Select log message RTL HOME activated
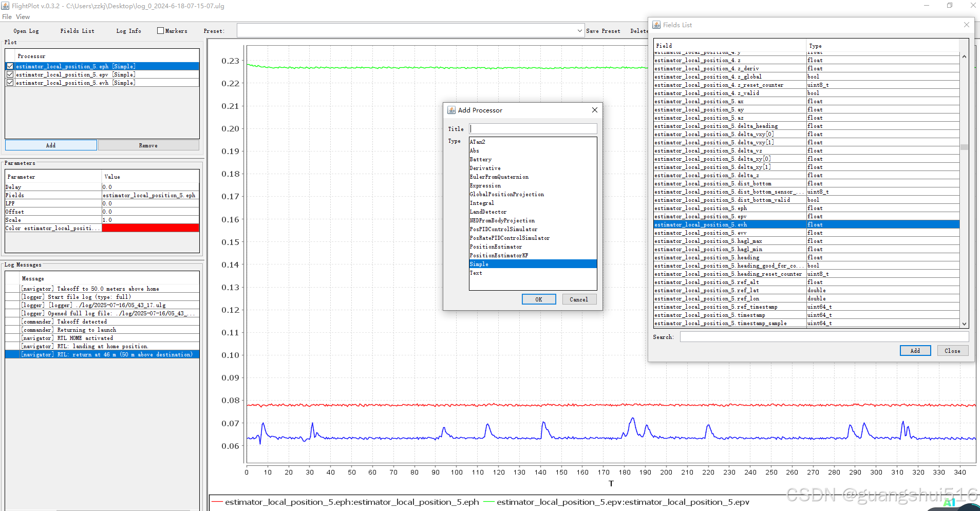This screenshot has height=511, width=980. click(102, 338)
